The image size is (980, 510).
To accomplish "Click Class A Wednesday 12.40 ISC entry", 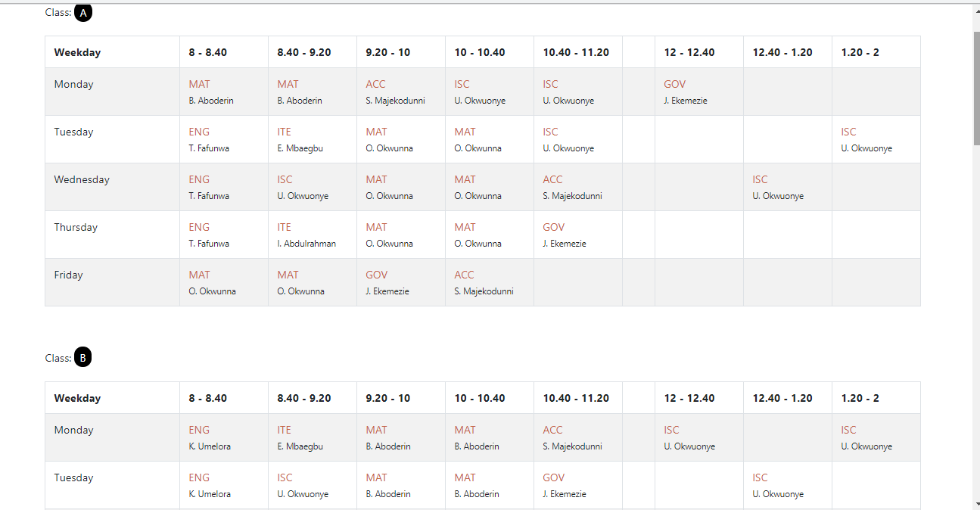I will pyautogui.click(x=787, y=187).
